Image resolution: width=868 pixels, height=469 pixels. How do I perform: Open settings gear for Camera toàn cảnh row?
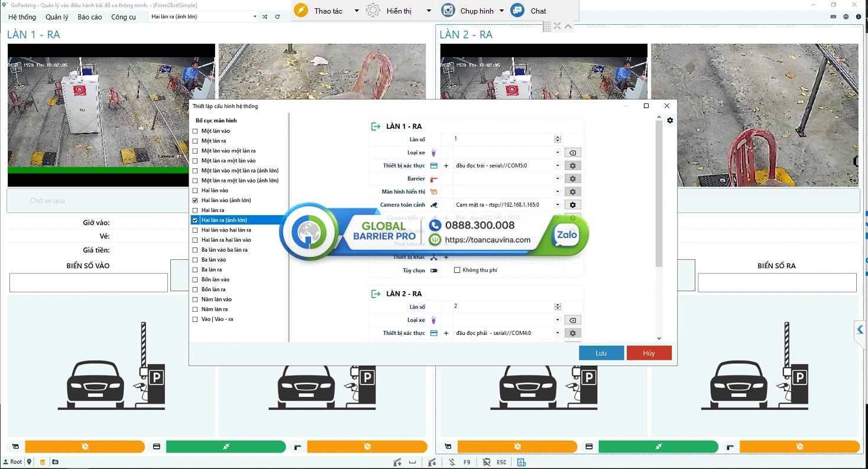click(572, 205)
